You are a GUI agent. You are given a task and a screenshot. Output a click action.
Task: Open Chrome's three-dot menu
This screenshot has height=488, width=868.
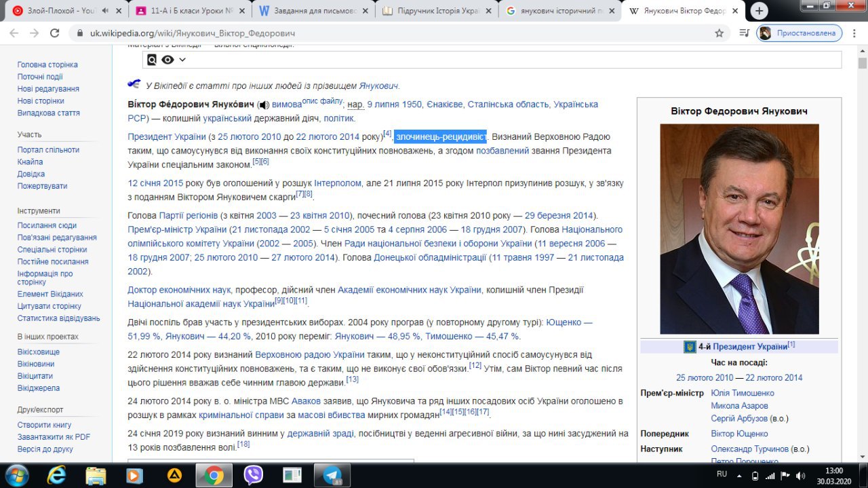tap(854, 33)
